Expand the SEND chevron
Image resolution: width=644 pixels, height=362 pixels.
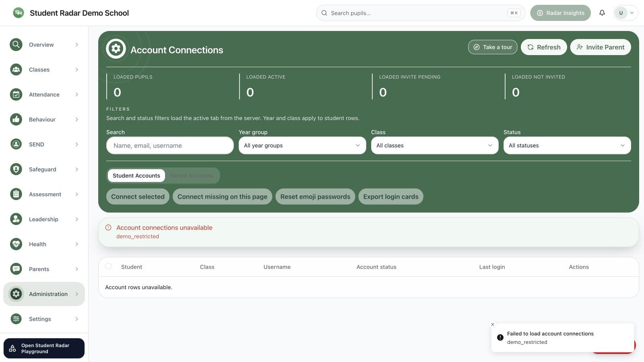(x=77, y=144)
